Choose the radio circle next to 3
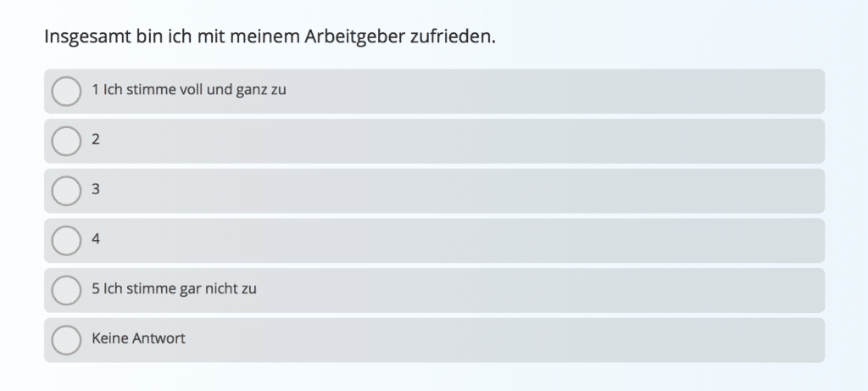 pos(66,191)
